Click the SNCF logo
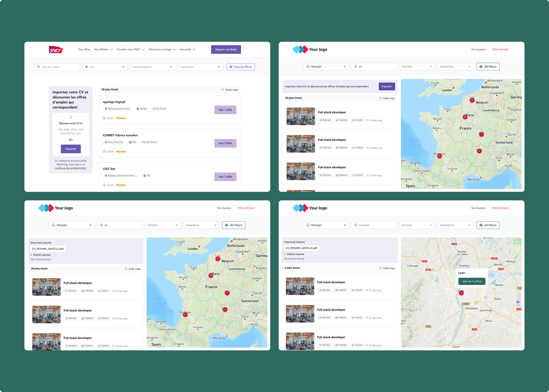This screenshot has height=392, width=549. 55,49
